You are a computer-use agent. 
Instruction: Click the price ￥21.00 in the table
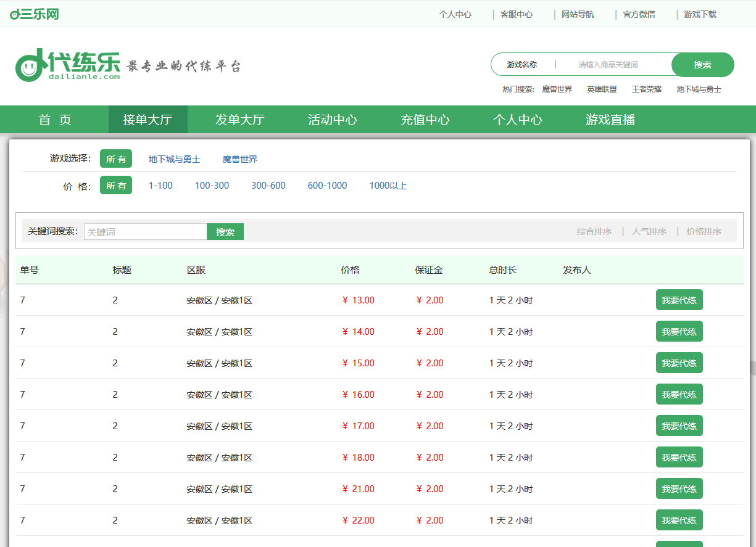pos(358,489)
